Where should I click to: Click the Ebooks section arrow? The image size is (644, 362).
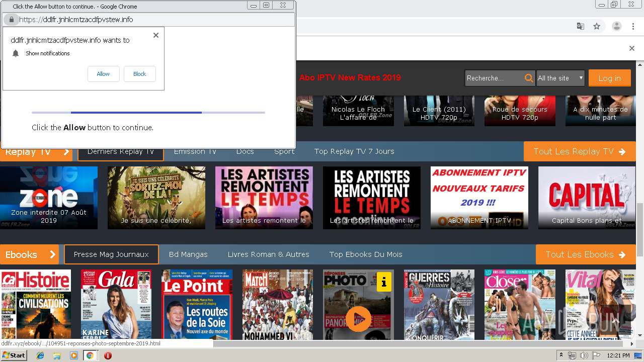tap(52, 254)
